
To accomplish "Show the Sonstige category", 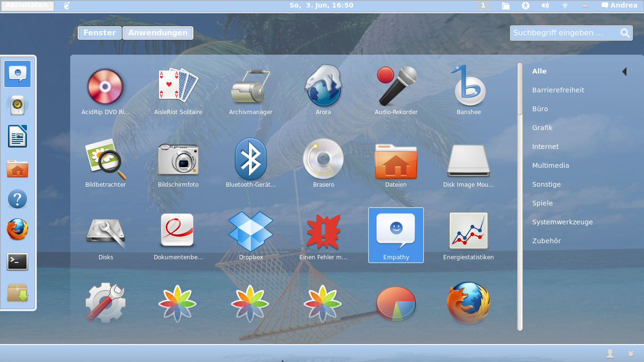I will (x=546, y=184).
